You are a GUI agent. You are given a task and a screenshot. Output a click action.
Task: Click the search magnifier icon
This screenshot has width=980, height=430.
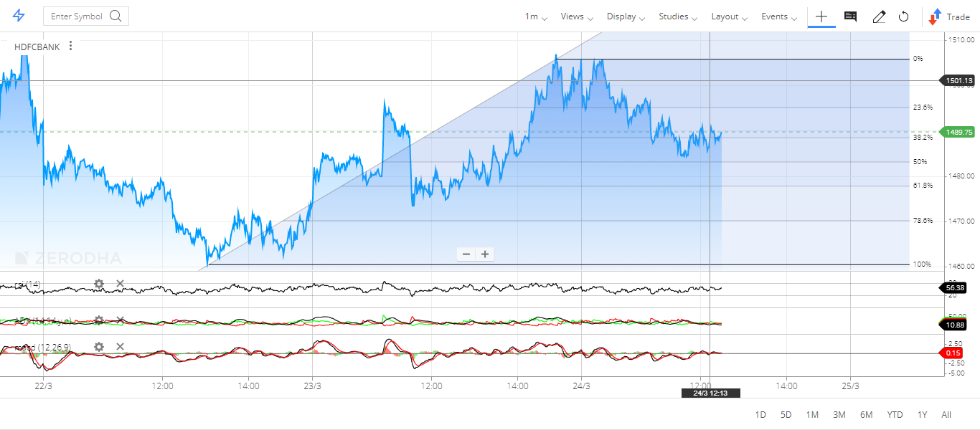coord(116,16)
